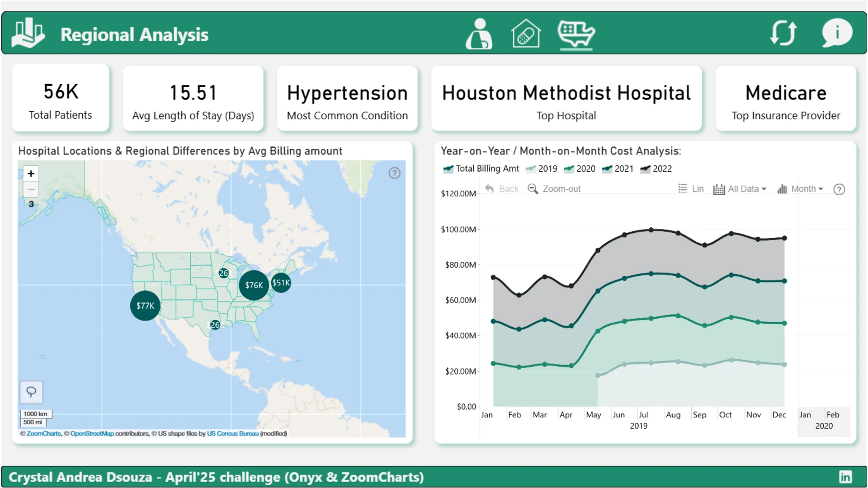Image resolution: width=868 pixels, height=488 pixels.
Task: Toggle the Total Billing Amt legend item
Action: click(481, 169)
